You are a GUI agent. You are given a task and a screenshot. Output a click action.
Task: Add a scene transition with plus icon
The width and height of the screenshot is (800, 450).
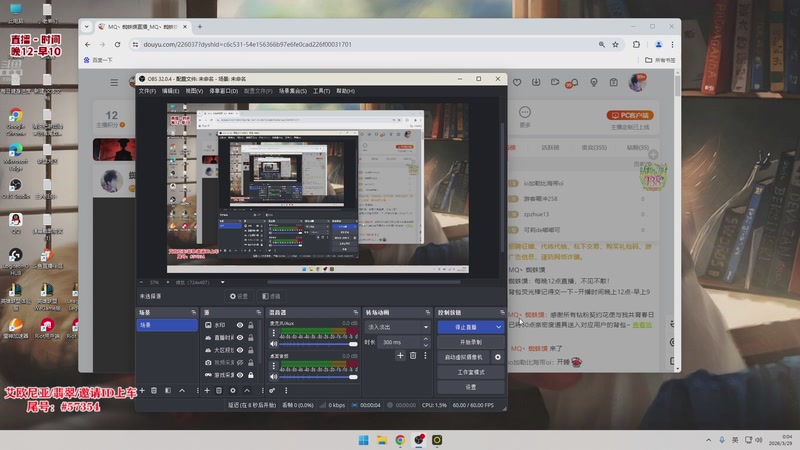[400, 356]
